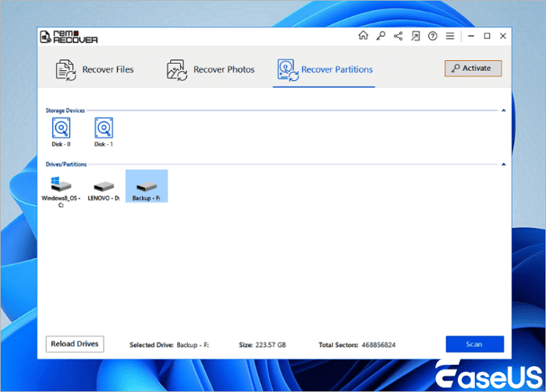This screenshot has width=546, height=392.
Task: Select the Disk - 1 storage device
Action: pos(104,132)
